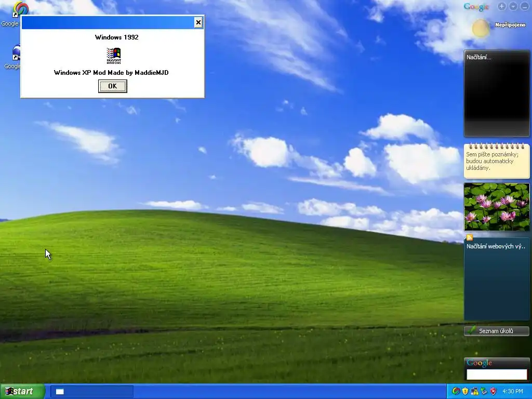Click the black Načítání... gadget
532x399 pixels.
pos(497,94)
